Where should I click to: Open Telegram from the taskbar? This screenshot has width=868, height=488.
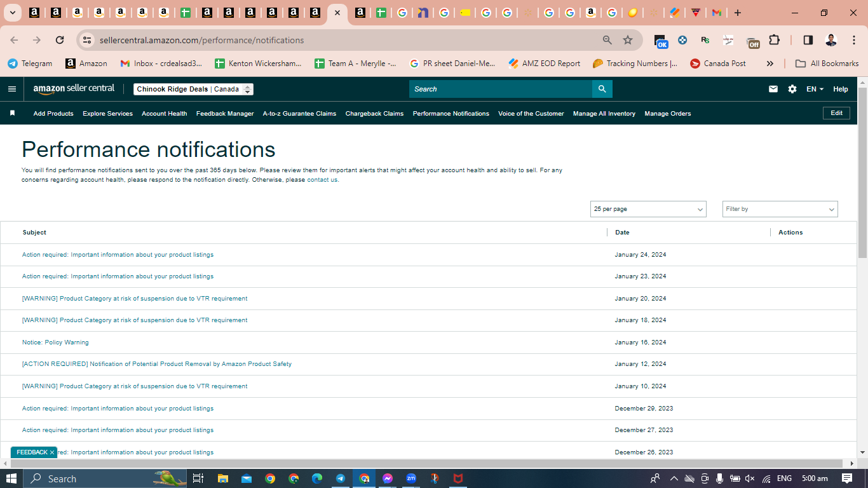341,478
